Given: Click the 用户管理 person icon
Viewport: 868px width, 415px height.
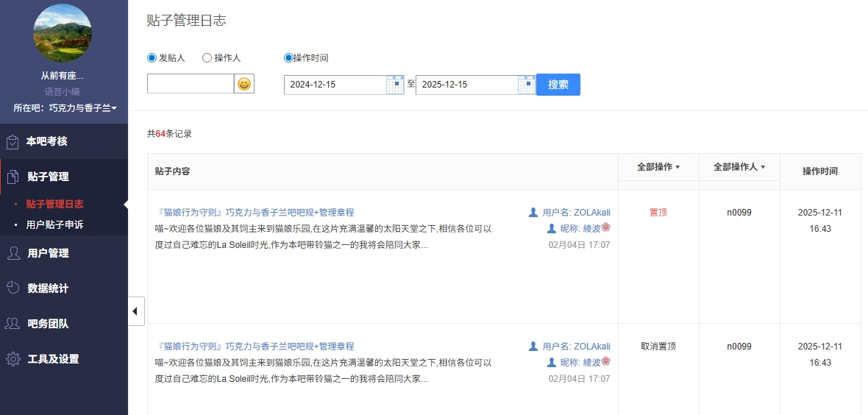Looking at the screenshot, I should pos(13,253).
